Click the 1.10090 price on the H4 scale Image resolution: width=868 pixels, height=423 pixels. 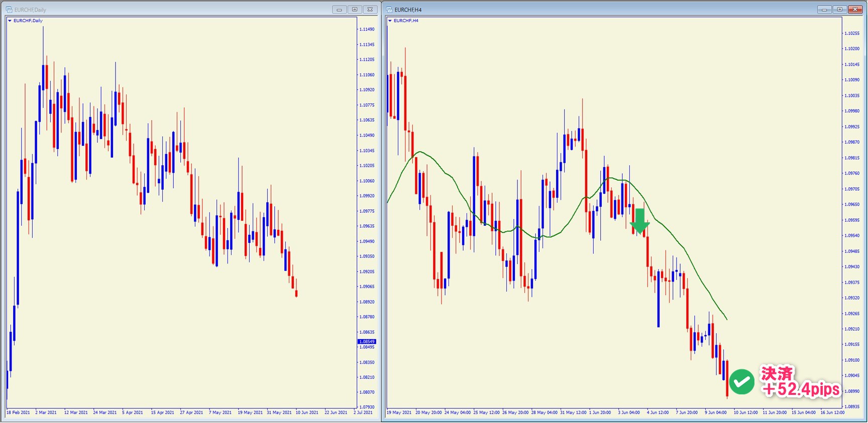(852, 80)
